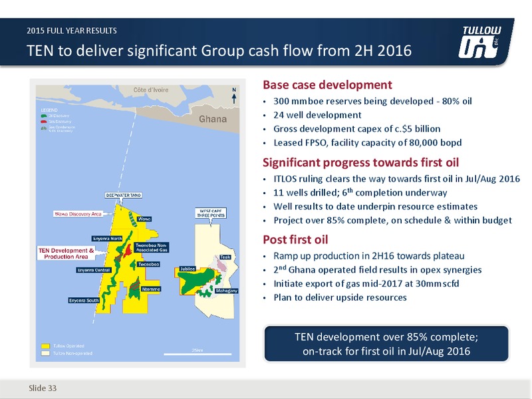
Task: Click the 'Enyenra South' field label
Action: (84, 301)
